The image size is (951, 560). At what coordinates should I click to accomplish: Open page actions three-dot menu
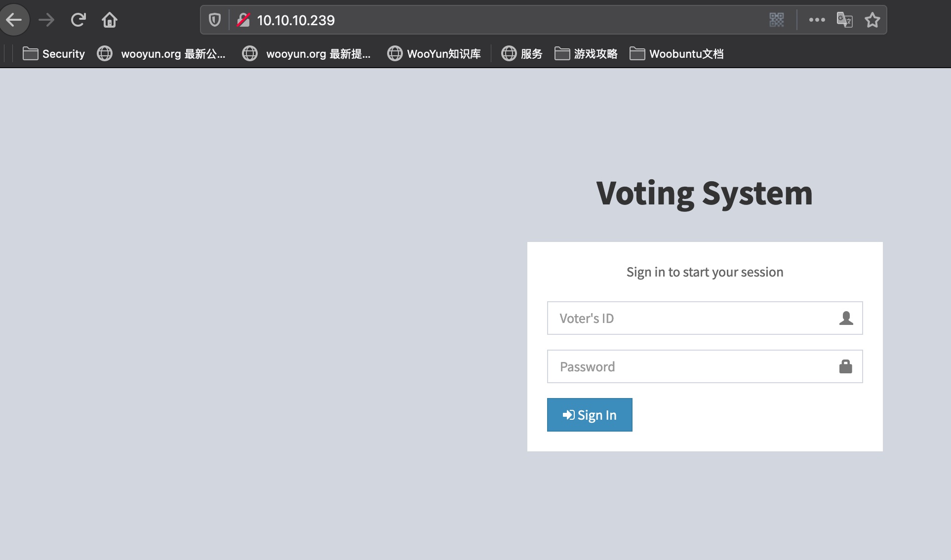pyautogui.click(x=817, y=20)
